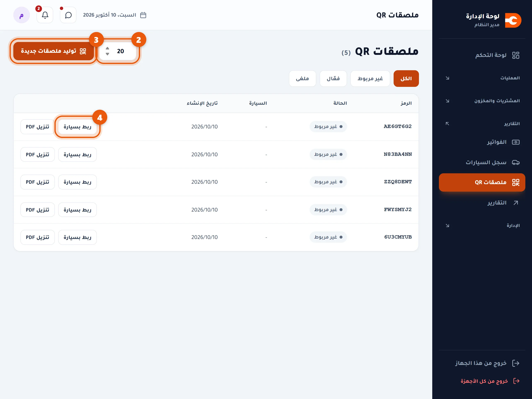532x399 pixels.
Task: Click تاريخ الإنشاء column header
Action: [x=202, y=103]
